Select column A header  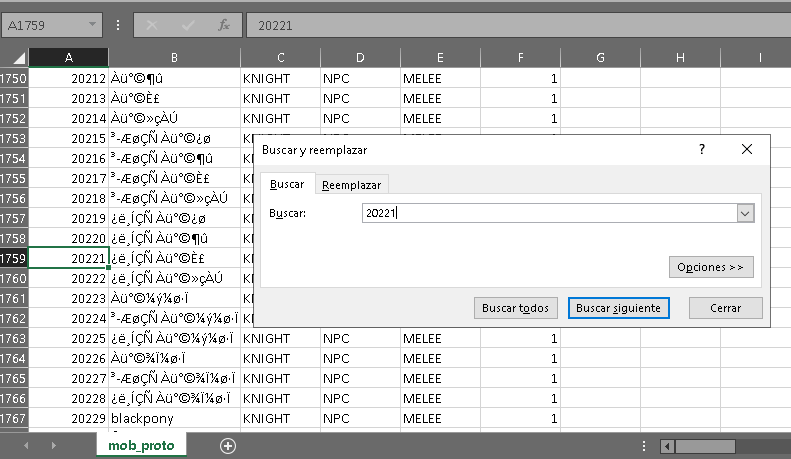click(69, 58)
